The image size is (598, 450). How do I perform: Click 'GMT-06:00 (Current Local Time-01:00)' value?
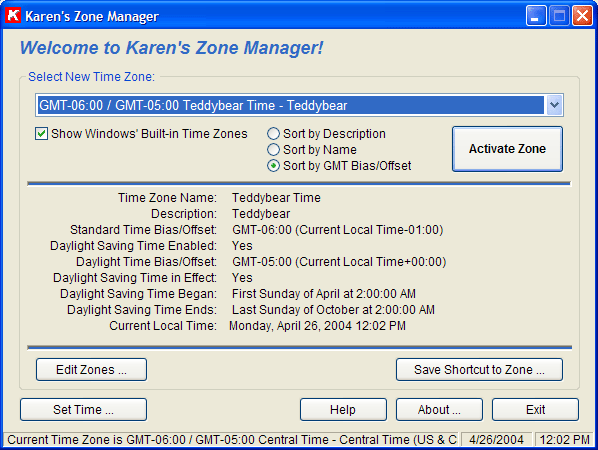click(338, 230)
